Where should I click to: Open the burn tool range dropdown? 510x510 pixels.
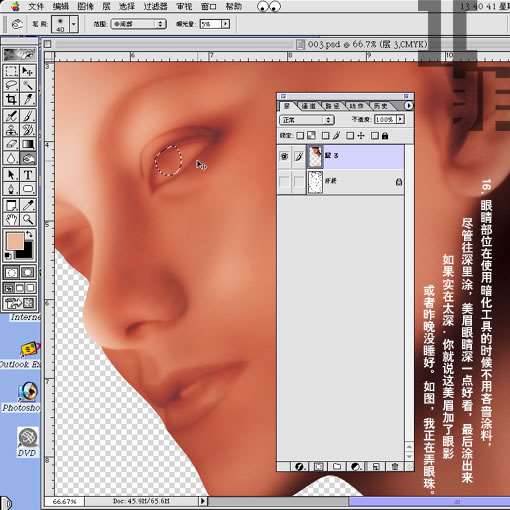(x=138, y=24)
